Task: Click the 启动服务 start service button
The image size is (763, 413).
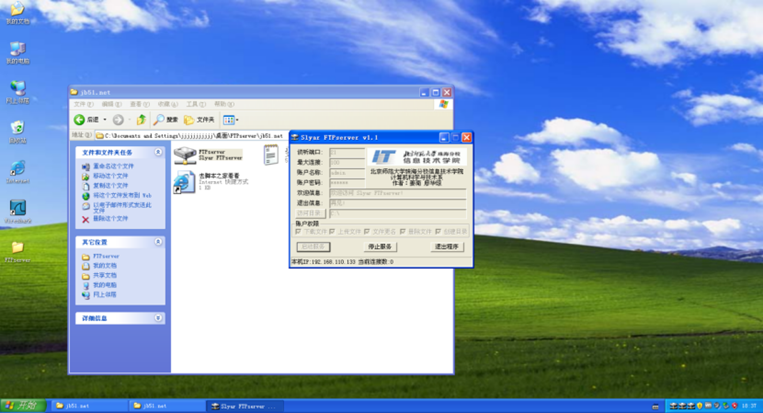Action: 313,247
